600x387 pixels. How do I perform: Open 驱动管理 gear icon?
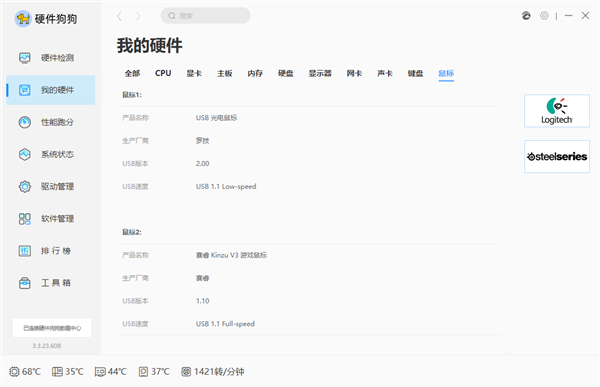[x=24, y=186]
